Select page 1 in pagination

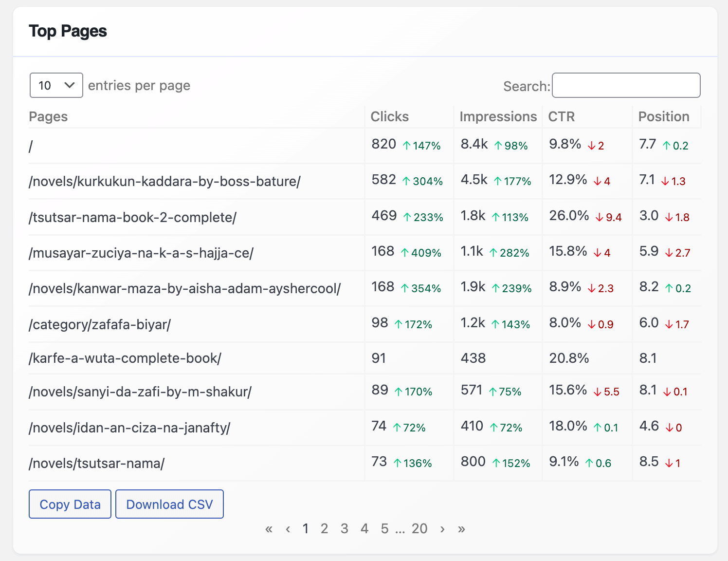click(x=306, y=529)
